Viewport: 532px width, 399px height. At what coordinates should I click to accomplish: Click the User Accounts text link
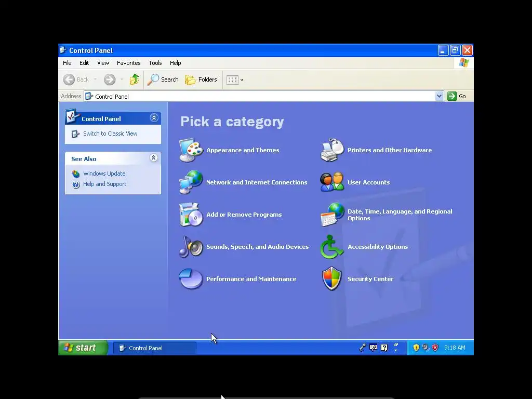click(368, 182)
